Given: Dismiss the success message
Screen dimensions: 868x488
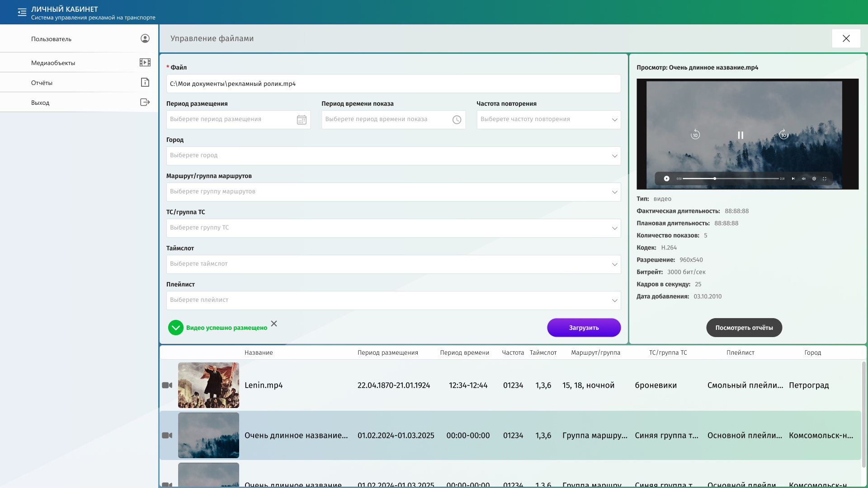Looking at the screenshot, I should [274, 324].
